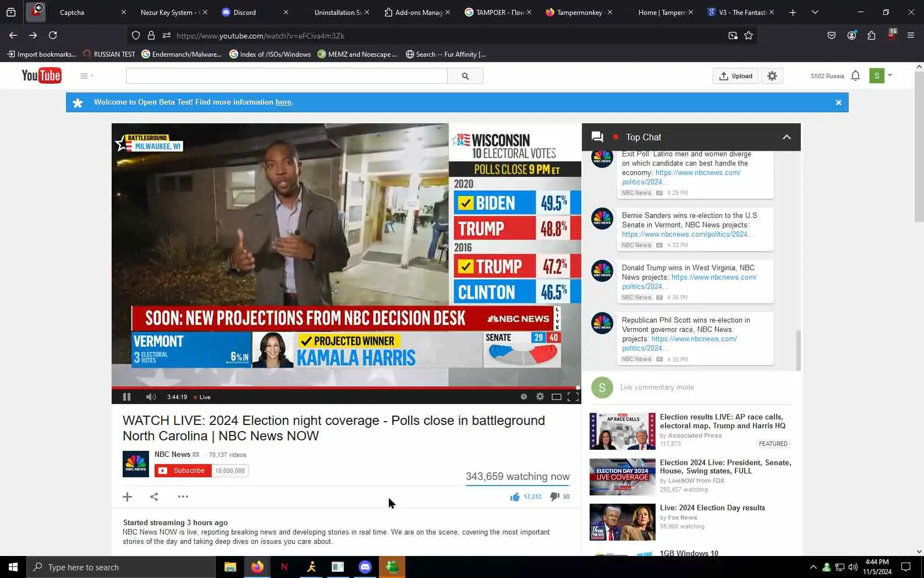This screenshot has height=578, width=924.
Task: Open a new browser tab
Action: 793,12
